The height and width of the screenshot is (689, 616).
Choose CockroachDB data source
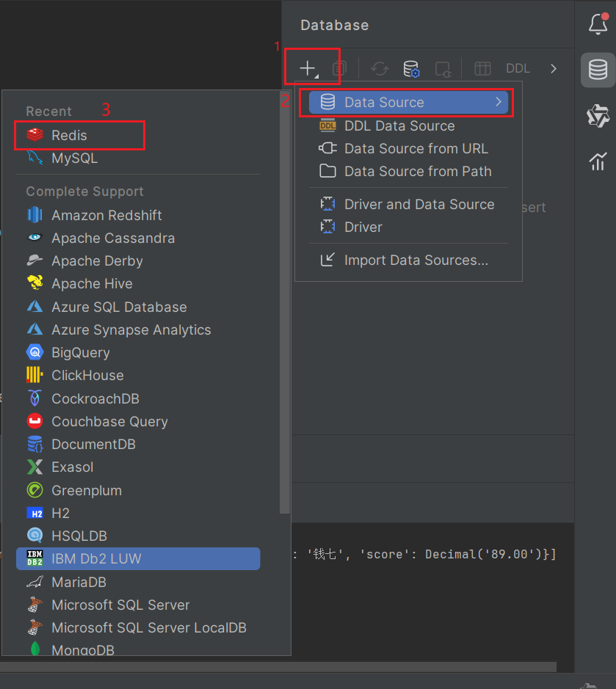point(138,398)
